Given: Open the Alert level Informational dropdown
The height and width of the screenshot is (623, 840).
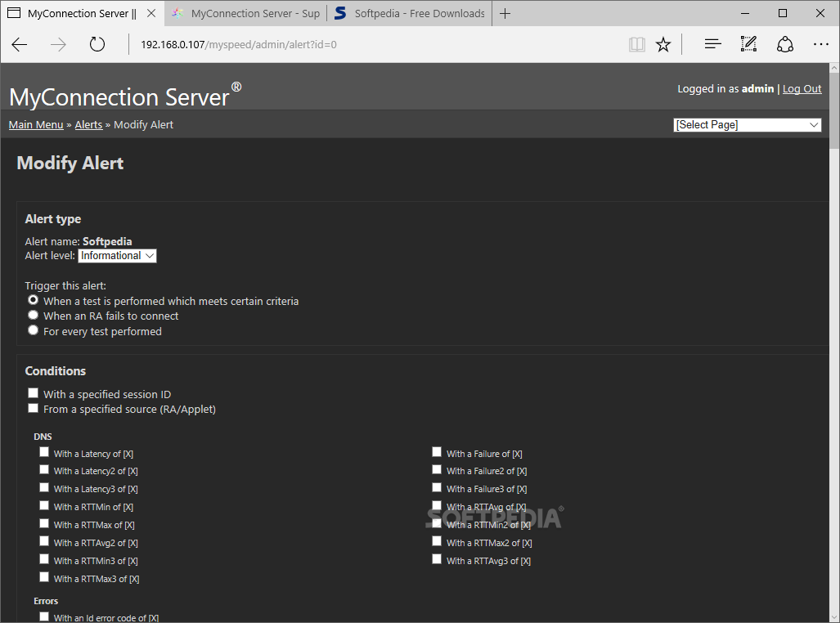Looking at the screenshot, I should point(117,256).
